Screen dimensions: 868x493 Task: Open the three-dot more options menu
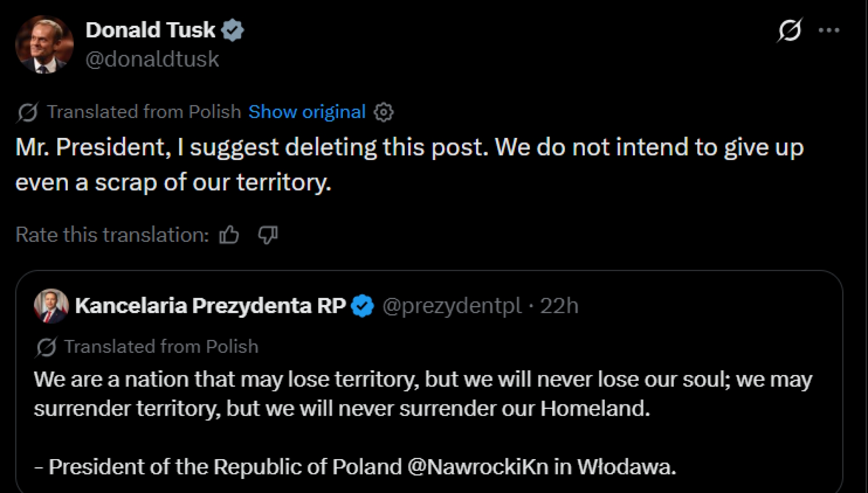click(x=829, y=30)
